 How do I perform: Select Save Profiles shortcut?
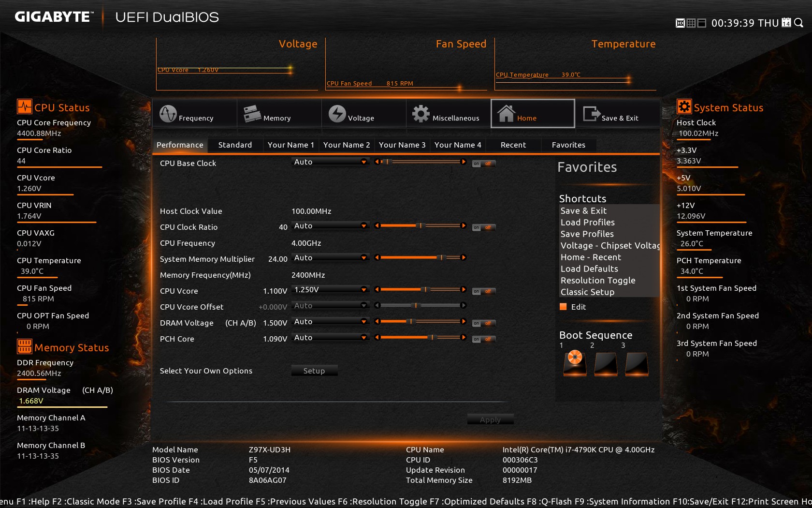tap(609, 234)
